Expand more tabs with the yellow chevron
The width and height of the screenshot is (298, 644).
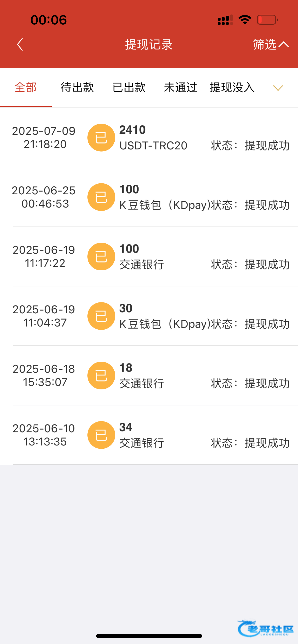(x=278, y=88)
